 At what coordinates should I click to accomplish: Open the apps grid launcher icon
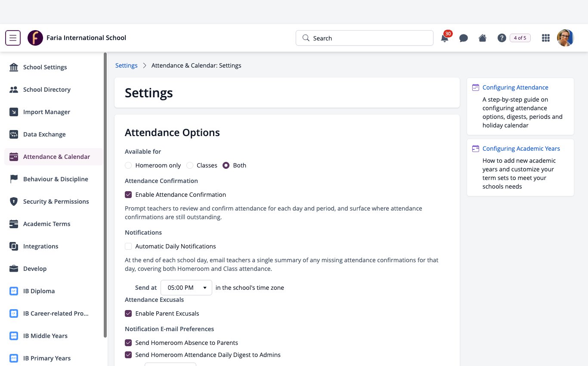(546, 38)
